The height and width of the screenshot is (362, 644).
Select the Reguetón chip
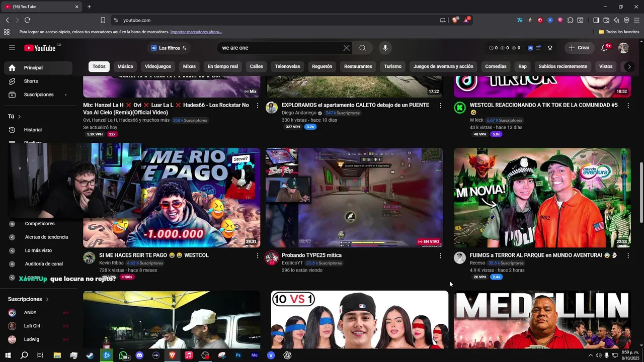322,66
